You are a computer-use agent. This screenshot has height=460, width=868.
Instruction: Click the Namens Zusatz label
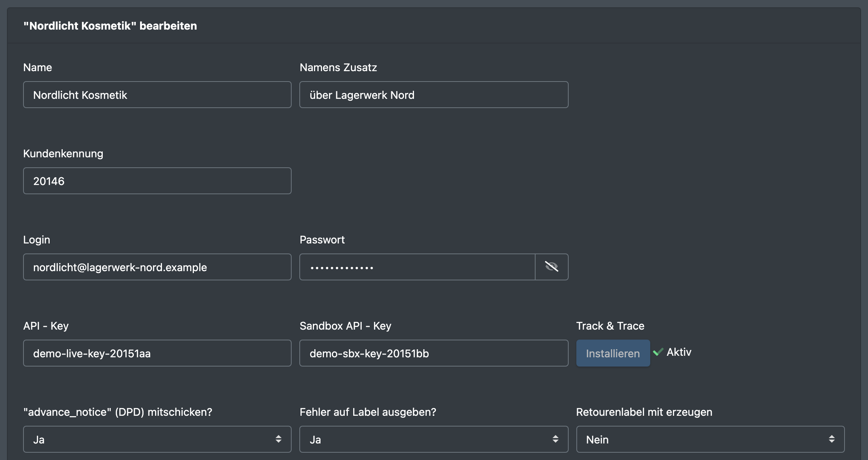(x=338, y=67)
